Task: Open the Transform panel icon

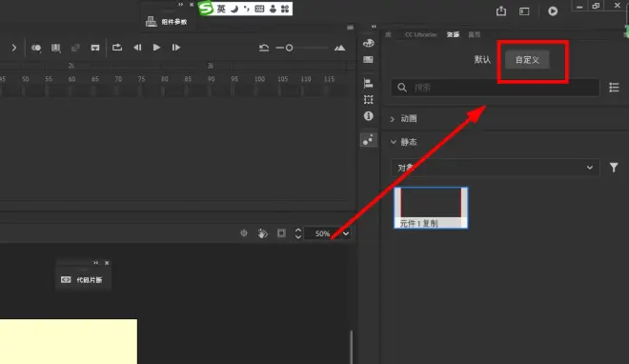Action: point(368,99)
